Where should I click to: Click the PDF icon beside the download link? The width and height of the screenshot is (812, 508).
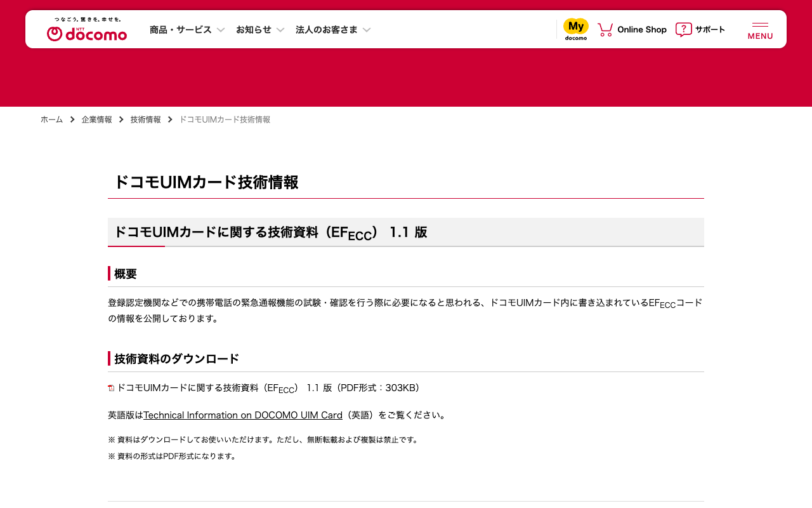coord(111,388)
